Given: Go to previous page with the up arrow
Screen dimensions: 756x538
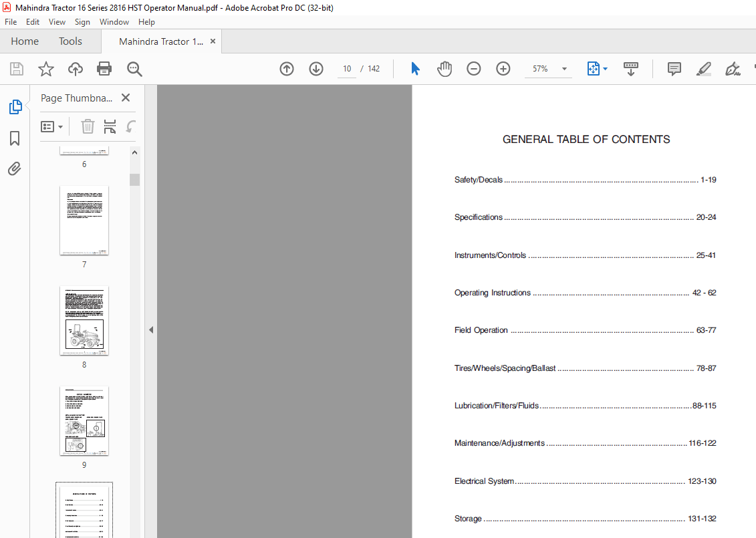Looking at the screenshot, I should click(287, 69).
